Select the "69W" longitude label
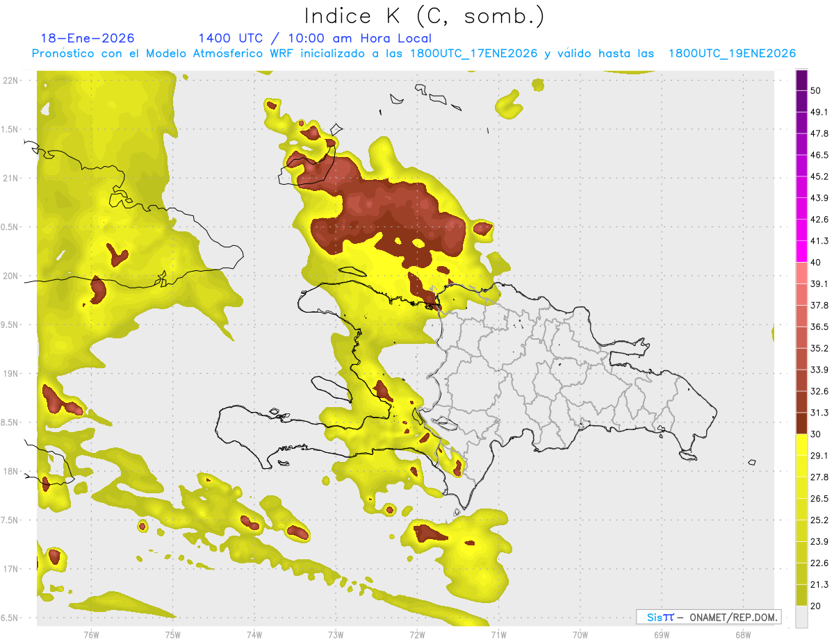The height and width of the screenshot is (644, 834). coord(662,634)
